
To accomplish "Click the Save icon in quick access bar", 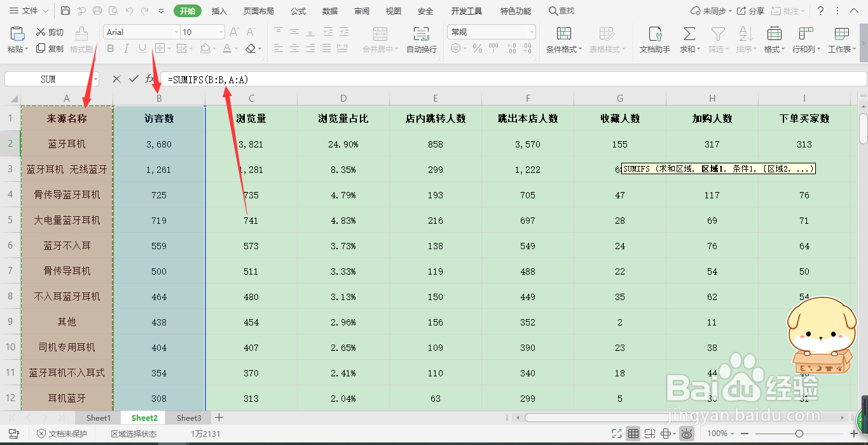I will 65,11.
